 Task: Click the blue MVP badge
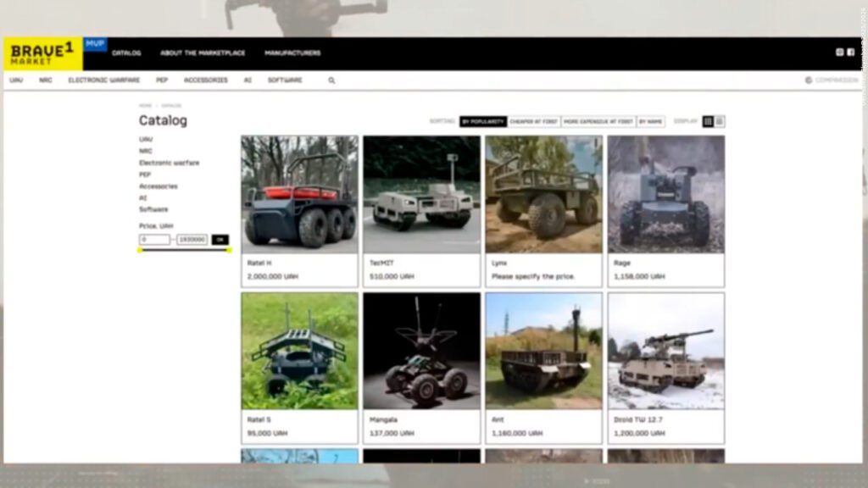(95, 44)
